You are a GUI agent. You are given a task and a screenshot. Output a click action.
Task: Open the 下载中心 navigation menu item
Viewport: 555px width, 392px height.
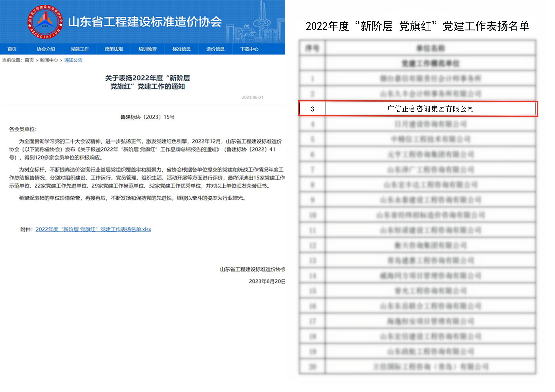249,49
